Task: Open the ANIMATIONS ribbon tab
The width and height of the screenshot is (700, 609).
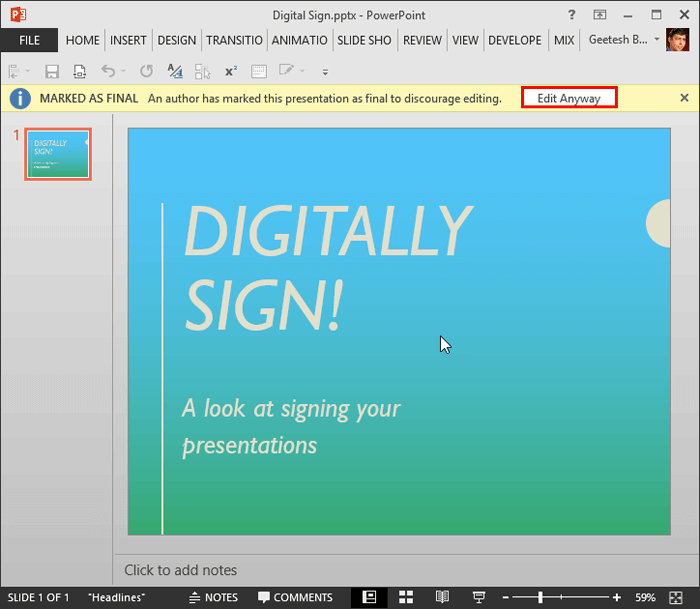Action: coord(300,40)
